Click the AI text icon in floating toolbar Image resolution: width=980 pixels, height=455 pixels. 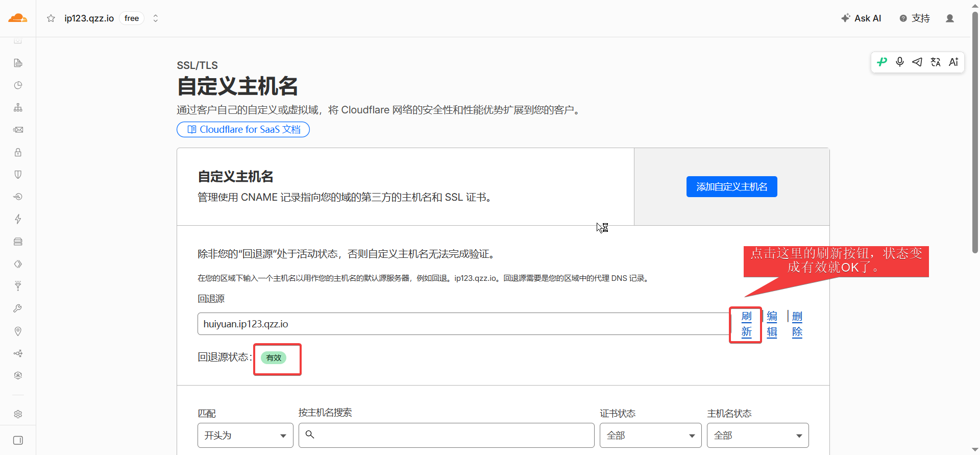(x=953, y=62)
